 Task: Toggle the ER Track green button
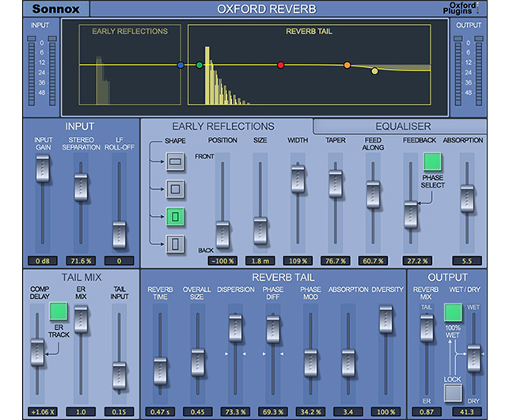pos(59,312)
